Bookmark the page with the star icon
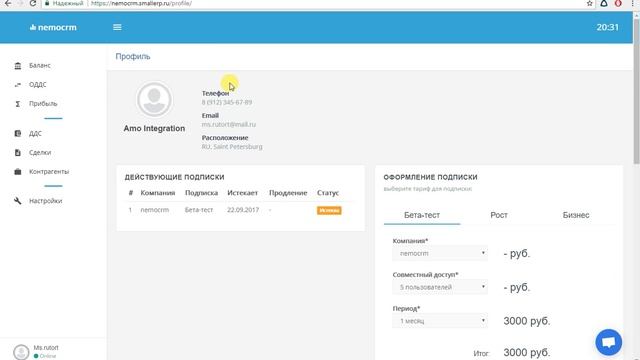 pyautogui.click(x=589, y=3)
